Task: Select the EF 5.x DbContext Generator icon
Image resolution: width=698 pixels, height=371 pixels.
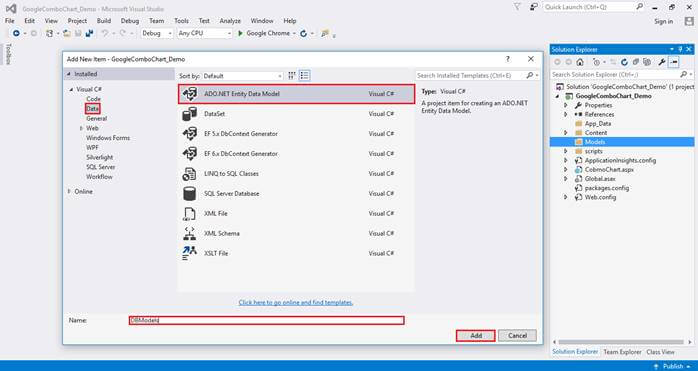Action: (190, 134)
